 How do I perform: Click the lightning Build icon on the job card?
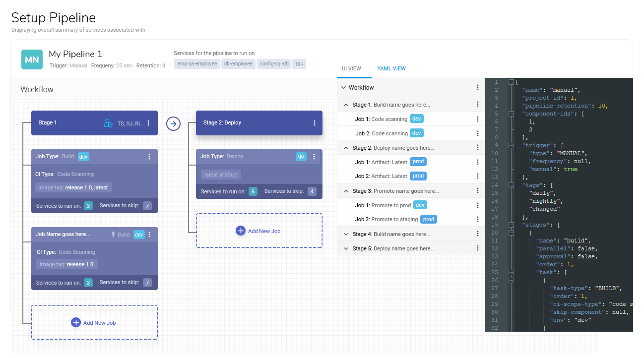point(113,235)
